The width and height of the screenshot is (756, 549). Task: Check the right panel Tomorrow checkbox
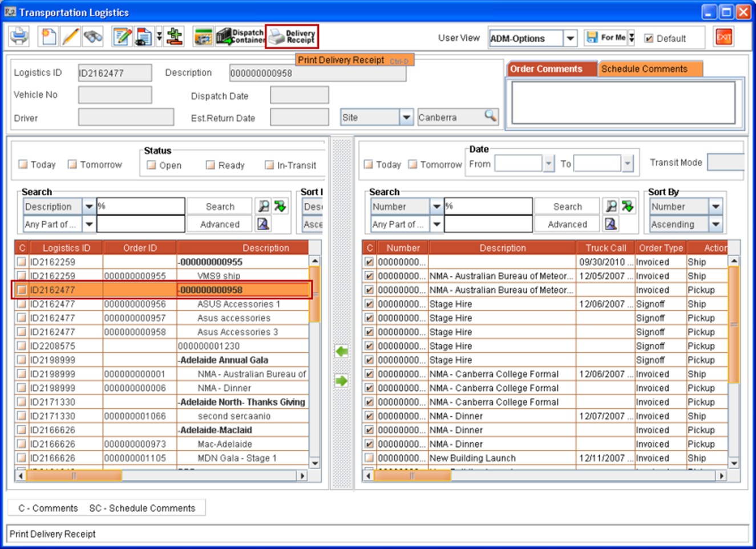click(413, 164)
